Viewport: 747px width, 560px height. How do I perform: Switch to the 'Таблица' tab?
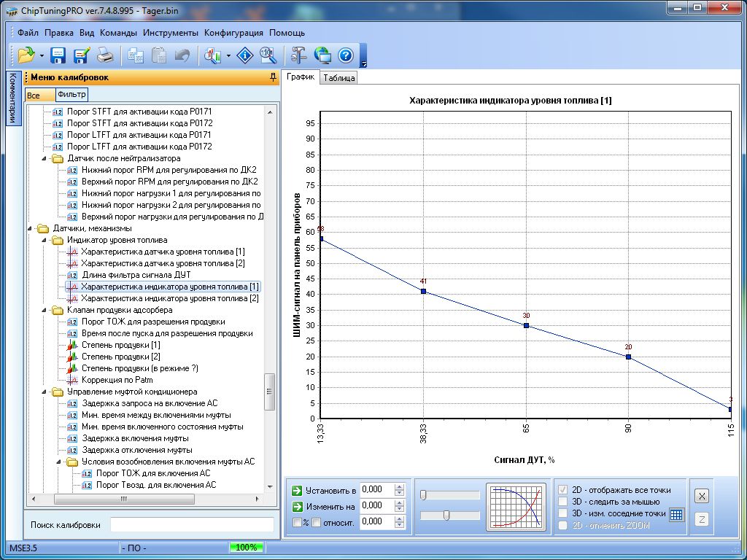coord(338,78)
